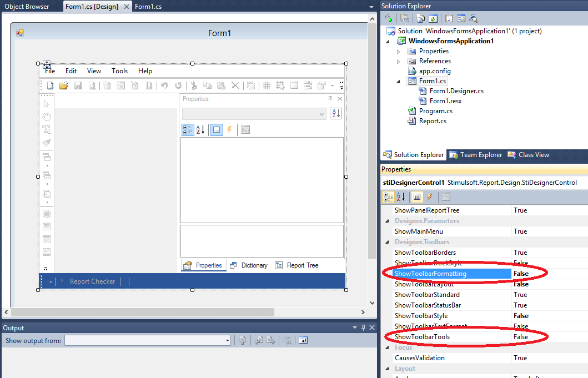Open the designer component selector combo box

pyautogui.click(x=254, y=114)
